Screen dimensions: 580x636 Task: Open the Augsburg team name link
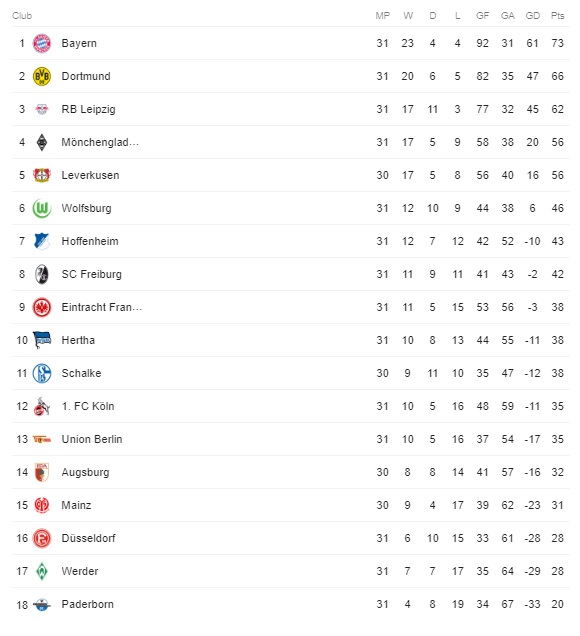point(86,473)
